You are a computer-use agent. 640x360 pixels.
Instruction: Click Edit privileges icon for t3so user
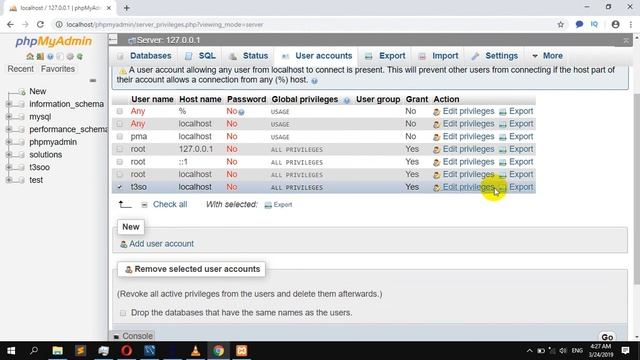(436, 188)
